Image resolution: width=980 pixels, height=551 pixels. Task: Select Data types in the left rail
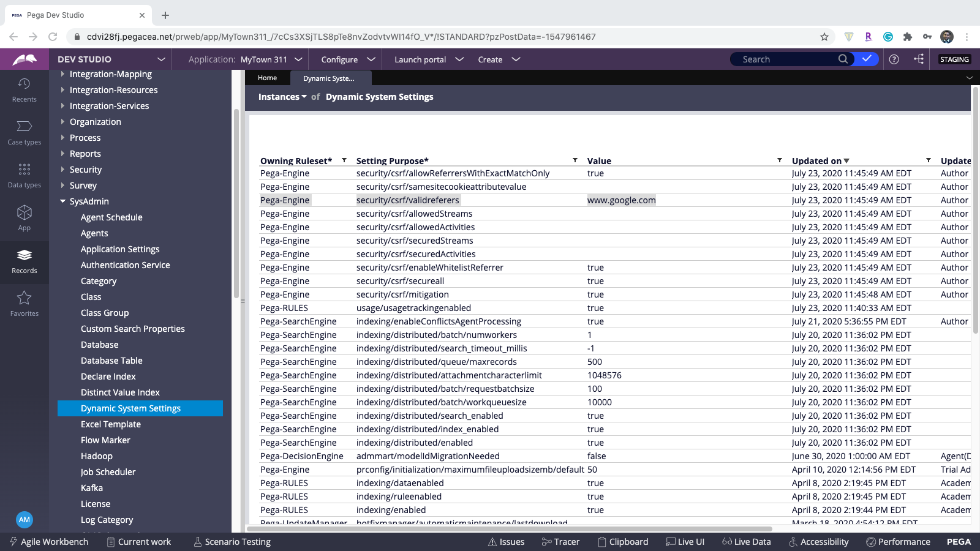tap(24, 174)
